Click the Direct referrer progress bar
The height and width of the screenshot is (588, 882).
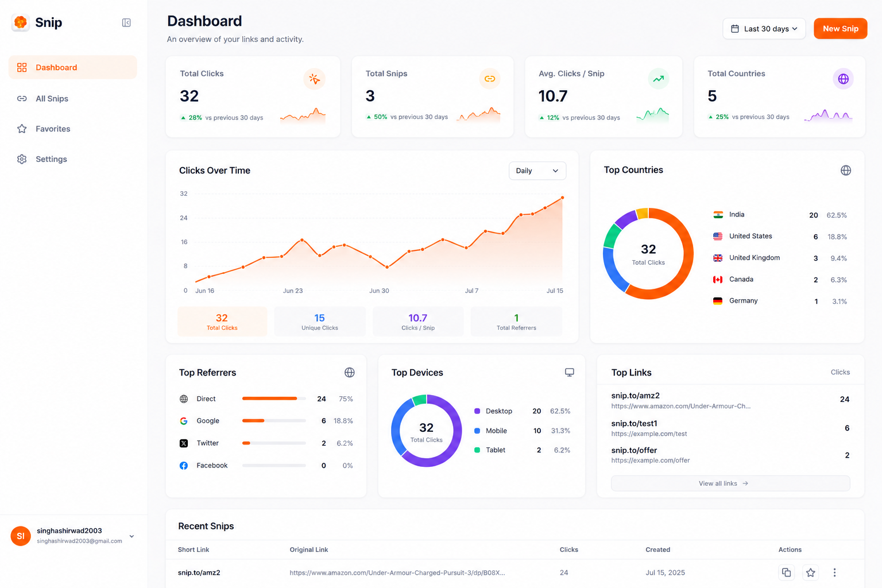(274, 399)
